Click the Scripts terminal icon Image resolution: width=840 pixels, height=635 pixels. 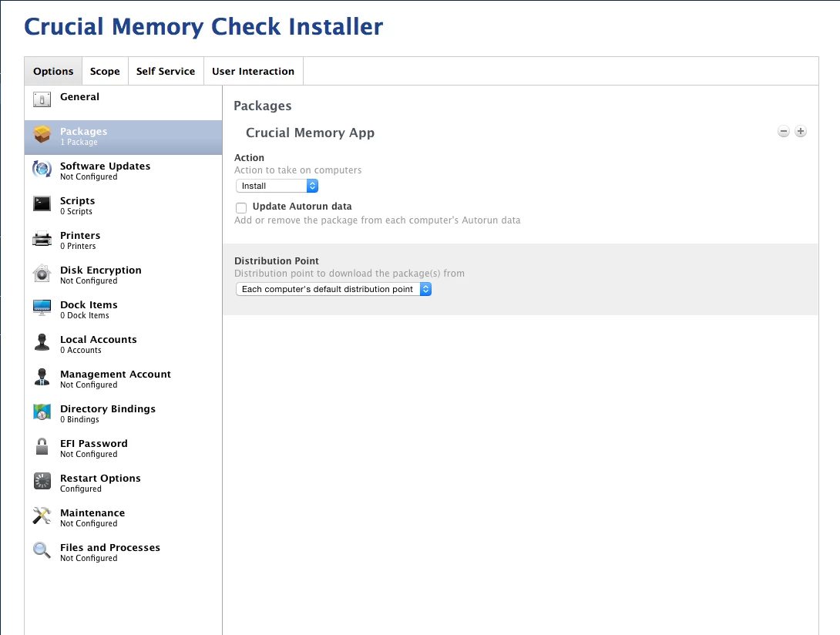coord(42,203)
